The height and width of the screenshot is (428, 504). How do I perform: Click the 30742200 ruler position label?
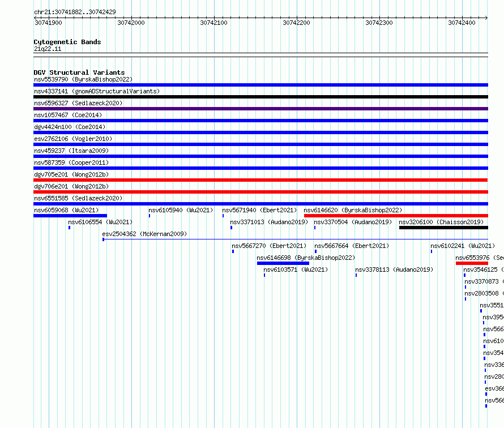(296, 23)
